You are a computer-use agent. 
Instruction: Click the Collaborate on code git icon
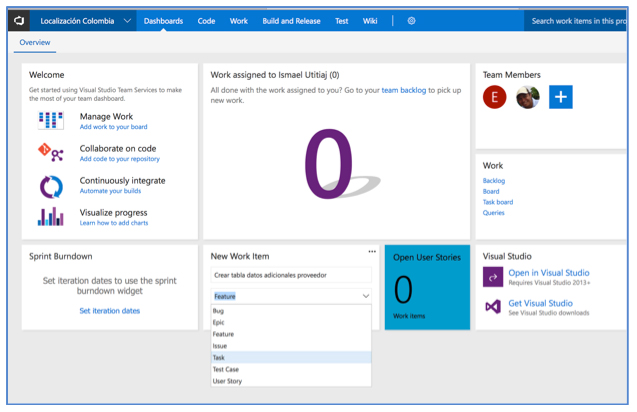(x=51, y=153)
